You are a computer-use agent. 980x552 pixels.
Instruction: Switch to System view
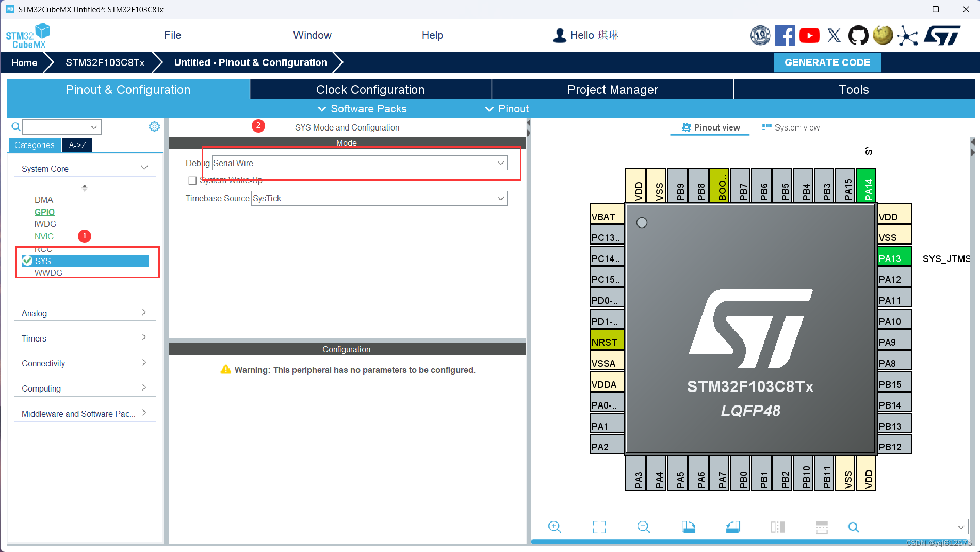click(x=791, y=127)
